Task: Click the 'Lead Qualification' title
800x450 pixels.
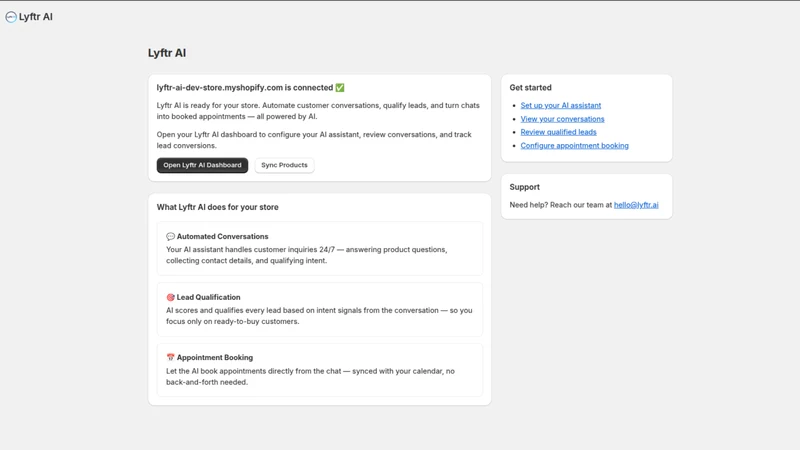Action: coord(208,297)
